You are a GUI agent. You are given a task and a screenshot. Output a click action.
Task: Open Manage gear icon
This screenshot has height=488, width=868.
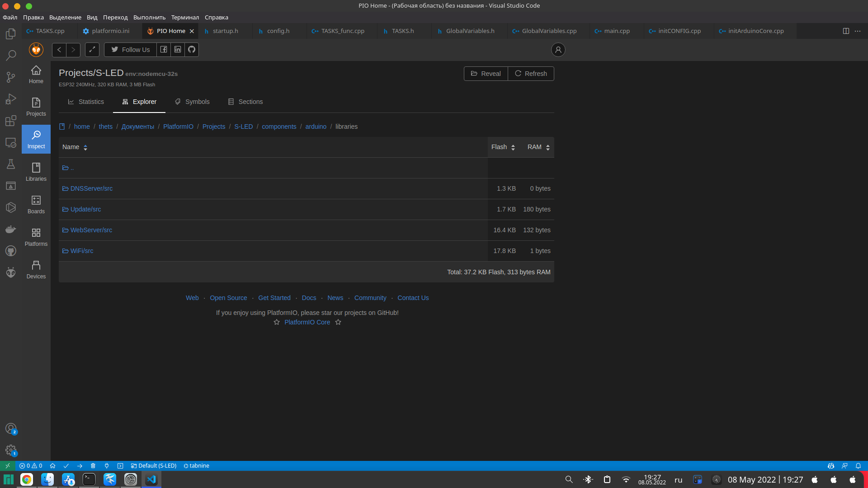click(11, 450)
